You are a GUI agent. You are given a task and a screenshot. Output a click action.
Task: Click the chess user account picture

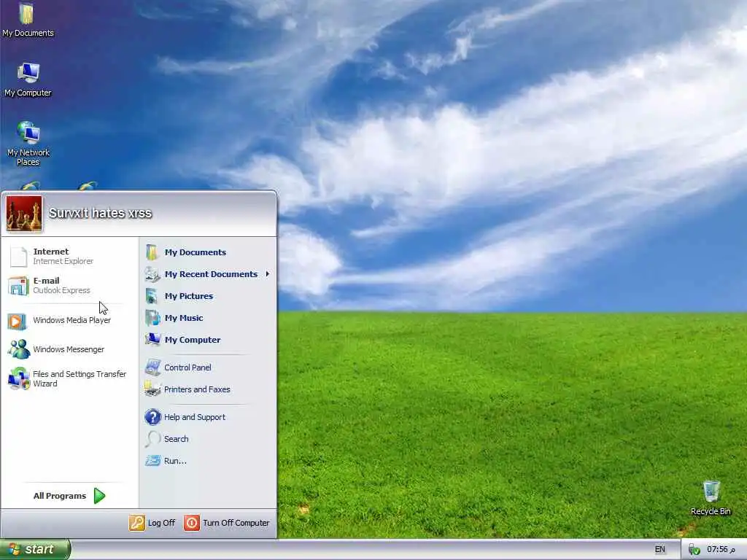24,214
